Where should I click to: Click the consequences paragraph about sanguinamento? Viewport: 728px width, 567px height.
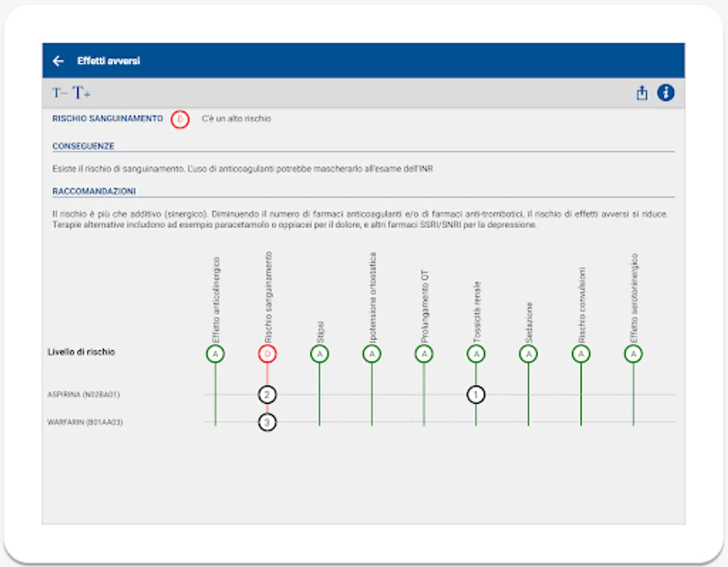click(x=243, y=169)
